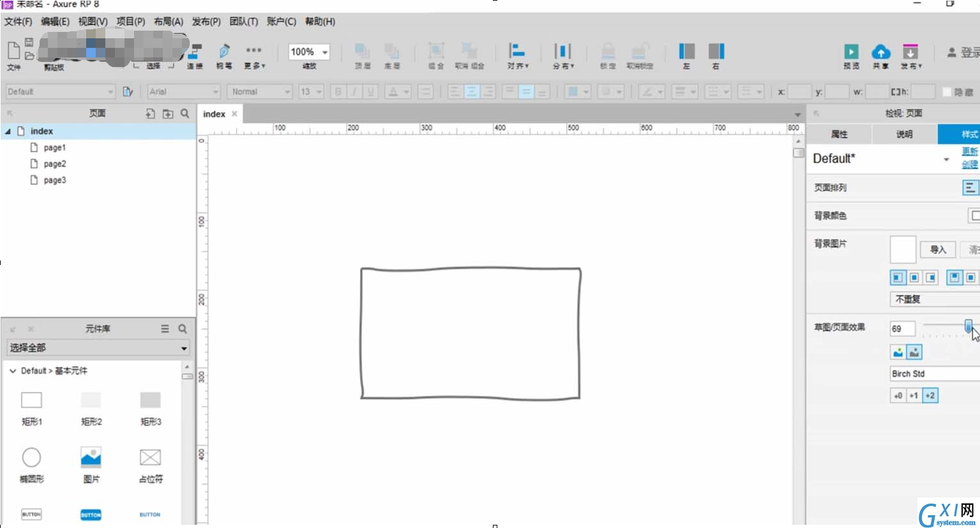
Task: Open the Default widget style dropdown
Action: [x=61, y=91]
